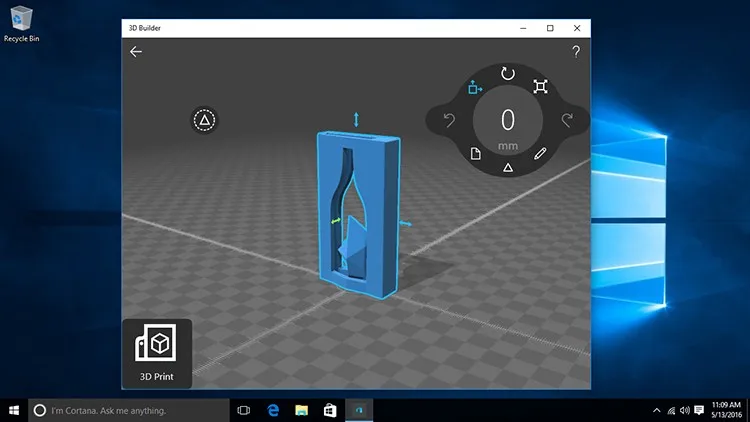Open the Action Center notifications icon
This screenshot has width=750, height=422.
(x=699, y=411)
